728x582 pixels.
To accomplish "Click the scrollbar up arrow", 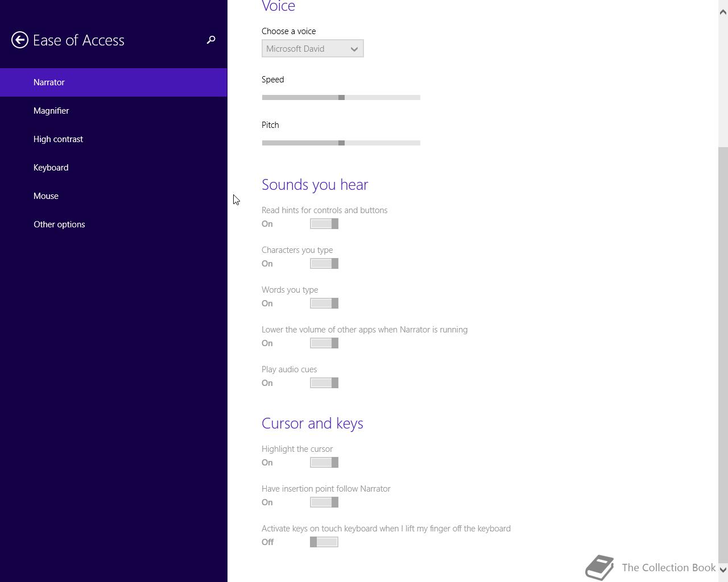I will [x=723, y=12].
